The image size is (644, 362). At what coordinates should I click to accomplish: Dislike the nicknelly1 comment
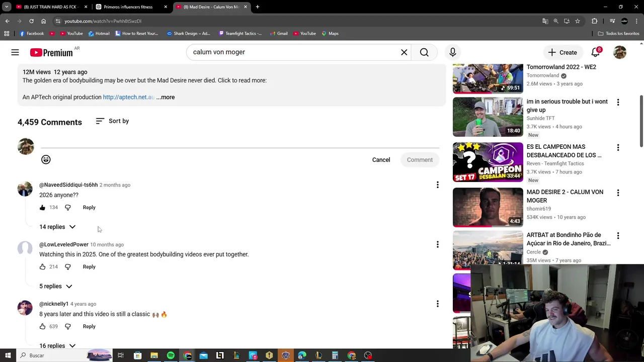(x=68, y=326)
